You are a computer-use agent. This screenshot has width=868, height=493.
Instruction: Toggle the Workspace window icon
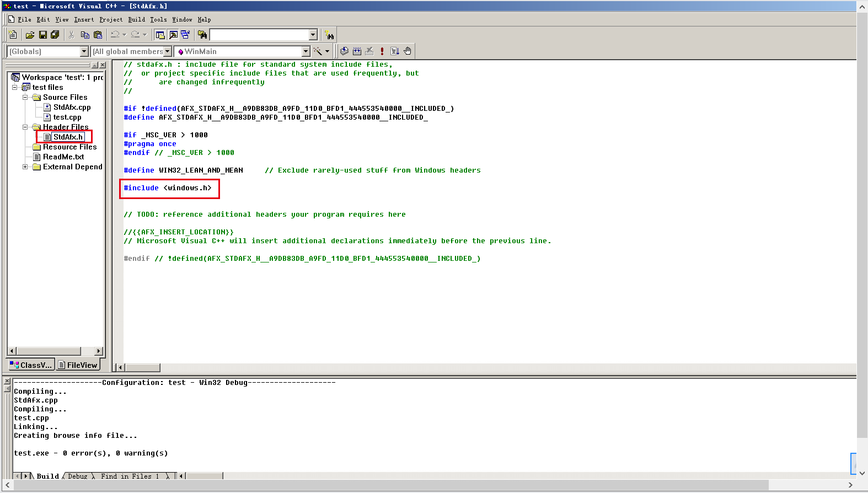[x=160, y=35]
